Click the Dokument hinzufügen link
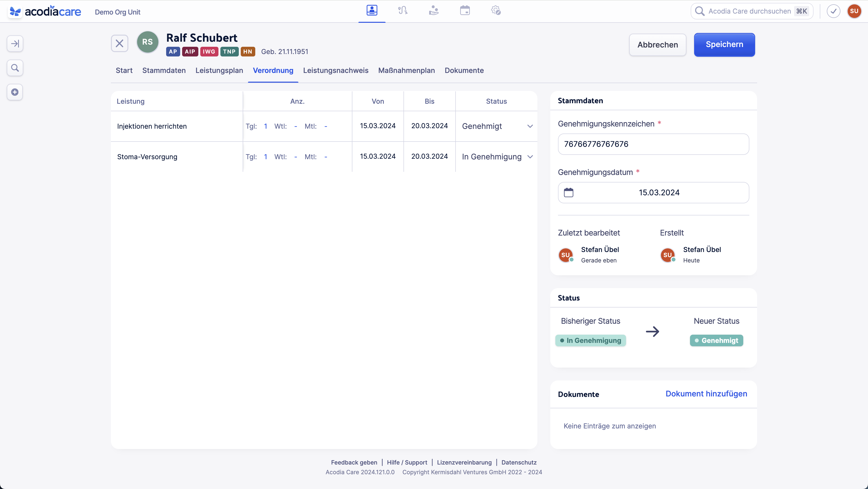Image resolution: width=868 pixels, height=489 pixels. 706,394
